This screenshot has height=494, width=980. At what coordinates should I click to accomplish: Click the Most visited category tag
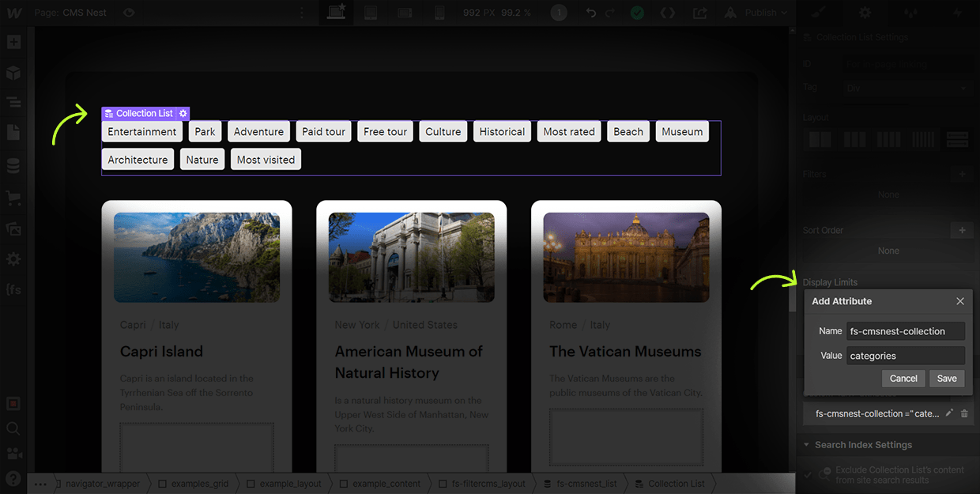pyautogui.click(x=266, y=160)
